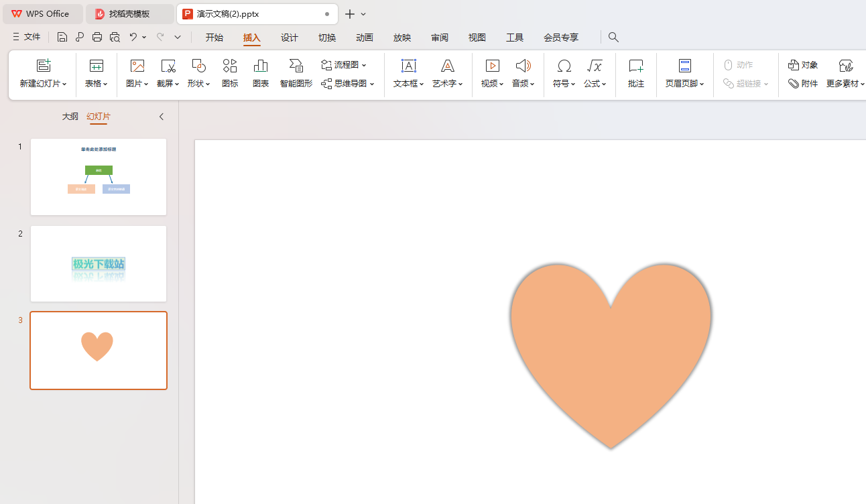Open Print Preview icon
This screenshot has width=866, height=504.
(x=115, y=38)
